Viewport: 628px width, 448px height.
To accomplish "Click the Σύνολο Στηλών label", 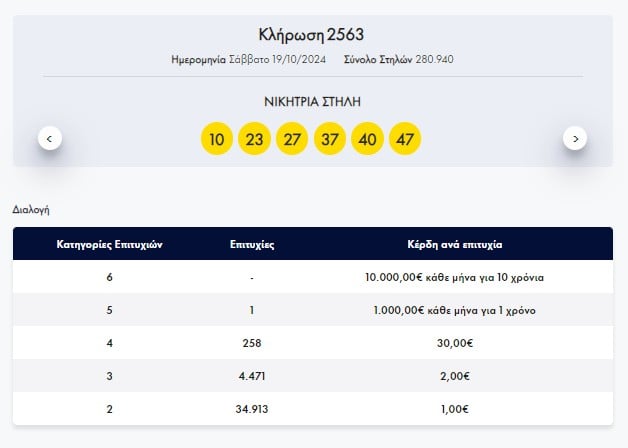I will tap(378, 60).
